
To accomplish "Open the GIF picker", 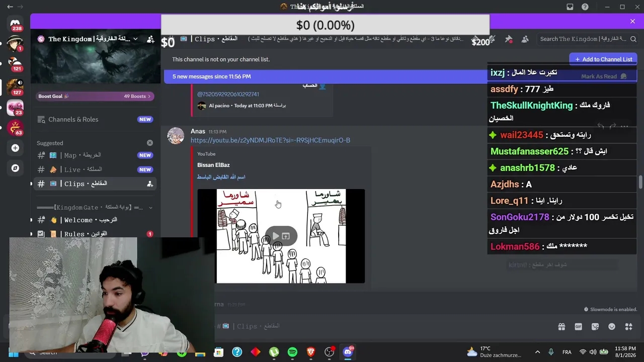I will 579,327.
